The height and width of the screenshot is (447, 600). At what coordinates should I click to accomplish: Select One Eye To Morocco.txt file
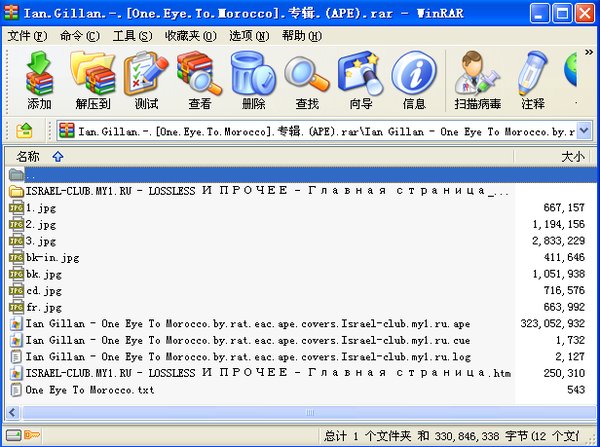click(301, 390)
